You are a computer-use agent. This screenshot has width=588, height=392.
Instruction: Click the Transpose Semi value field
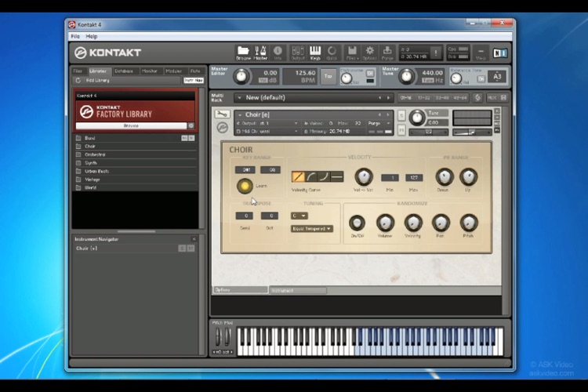click(244, 216)
